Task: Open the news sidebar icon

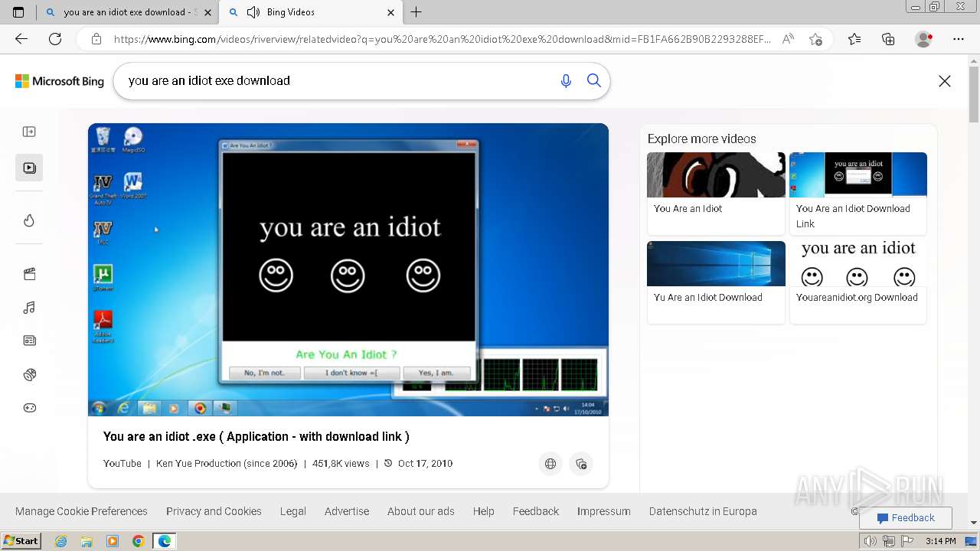Action: coord(29,341)
